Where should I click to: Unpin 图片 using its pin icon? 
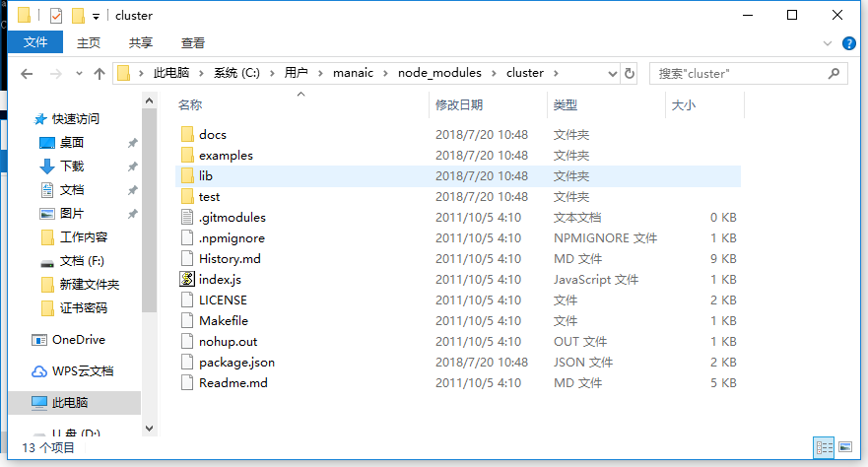132,214
